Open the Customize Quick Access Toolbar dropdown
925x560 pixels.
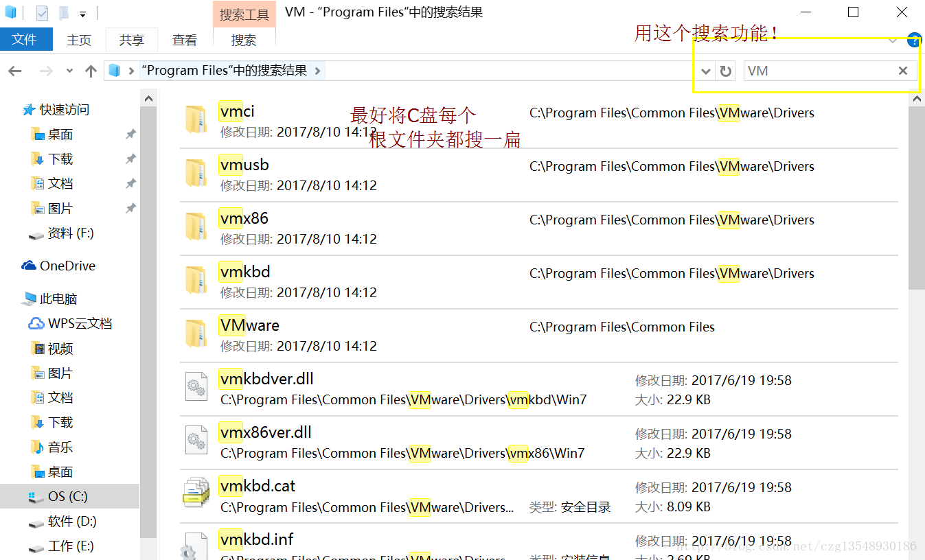(x=82, y=13)
